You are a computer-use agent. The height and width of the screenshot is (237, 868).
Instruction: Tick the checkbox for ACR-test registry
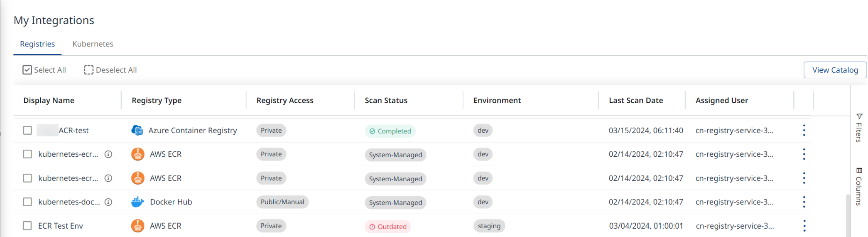(x=27, y=131)
